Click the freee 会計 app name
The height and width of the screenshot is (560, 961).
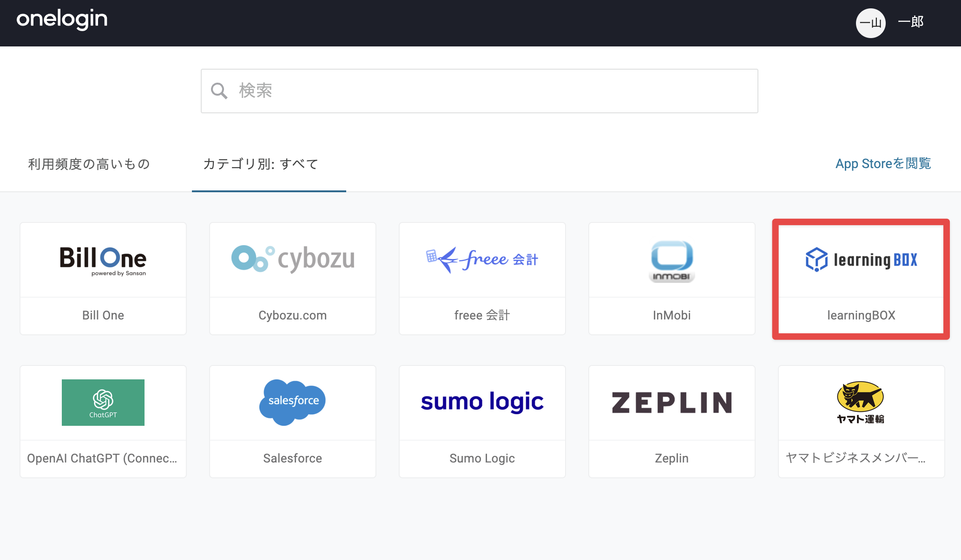coord(482,315)
